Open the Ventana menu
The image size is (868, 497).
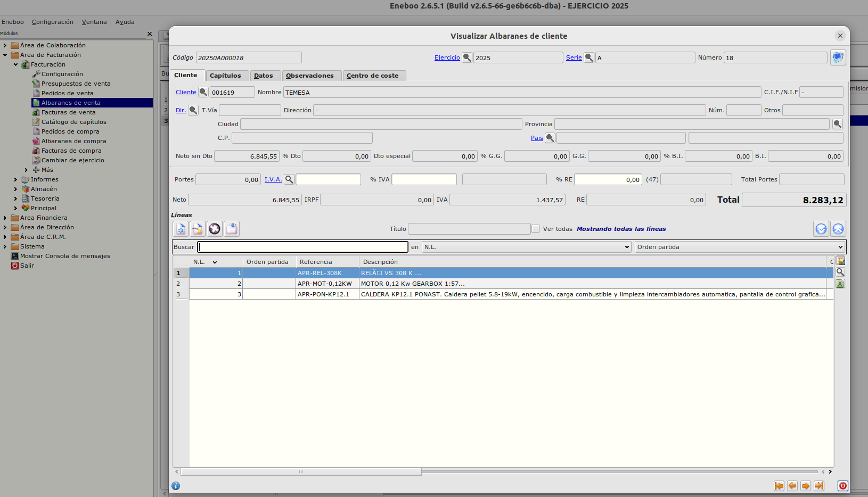coord(94,22)
